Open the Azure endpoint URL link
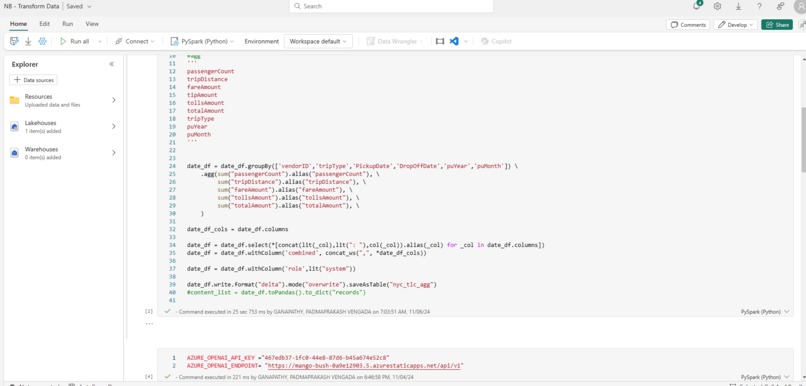The width and height of the screenshot is (806, 386). (364, 365)
